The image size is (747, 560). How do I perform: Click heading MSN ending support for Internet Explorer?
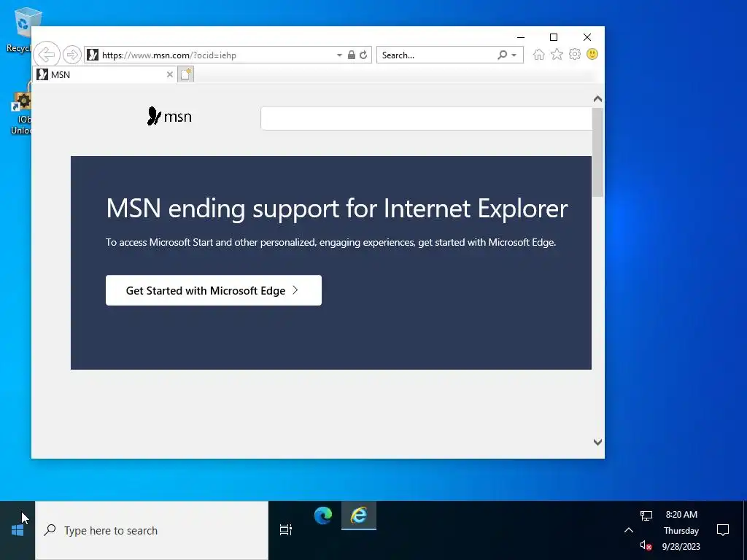click(337, 209)
